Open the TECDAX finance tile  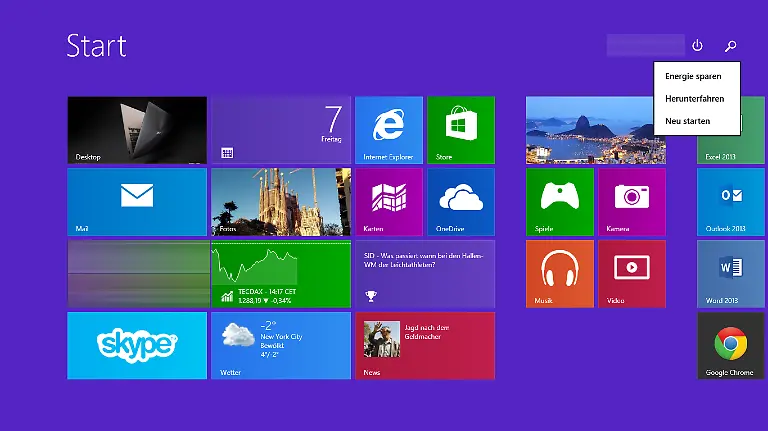(281, 274)
